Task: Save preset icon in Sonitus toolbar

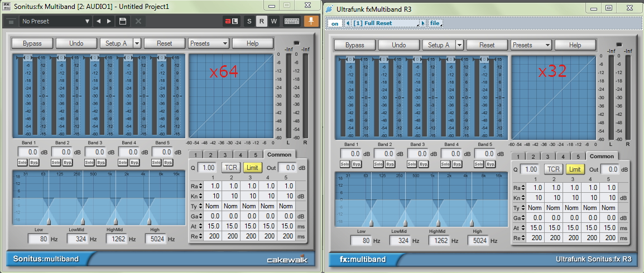Action: 122,21
